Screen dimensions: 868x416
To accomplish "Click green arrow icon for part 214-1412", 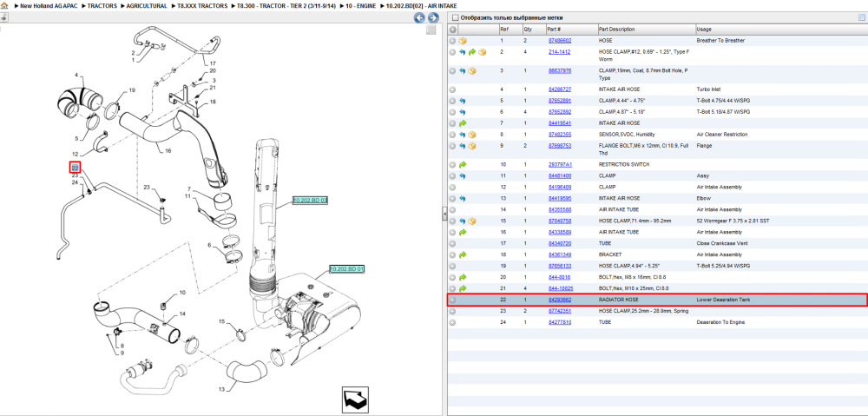I will pos(472,52).
